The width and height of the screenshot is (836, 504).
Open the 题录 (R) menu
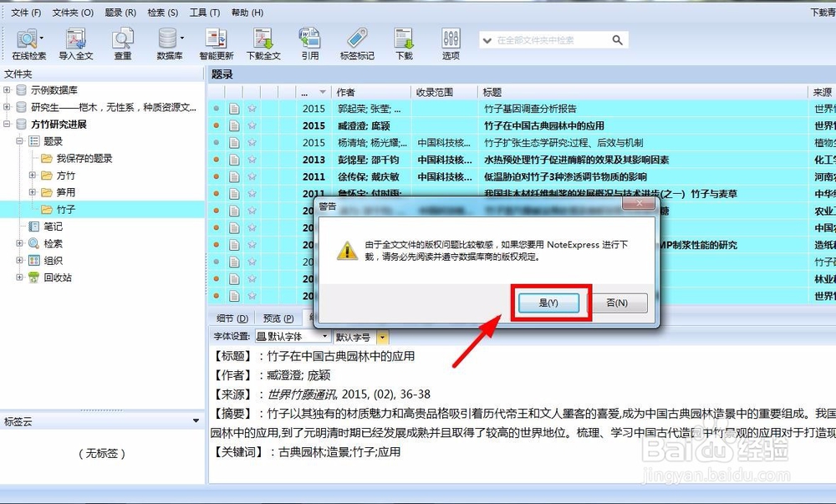pyautogui.click(x=120, y=13)
